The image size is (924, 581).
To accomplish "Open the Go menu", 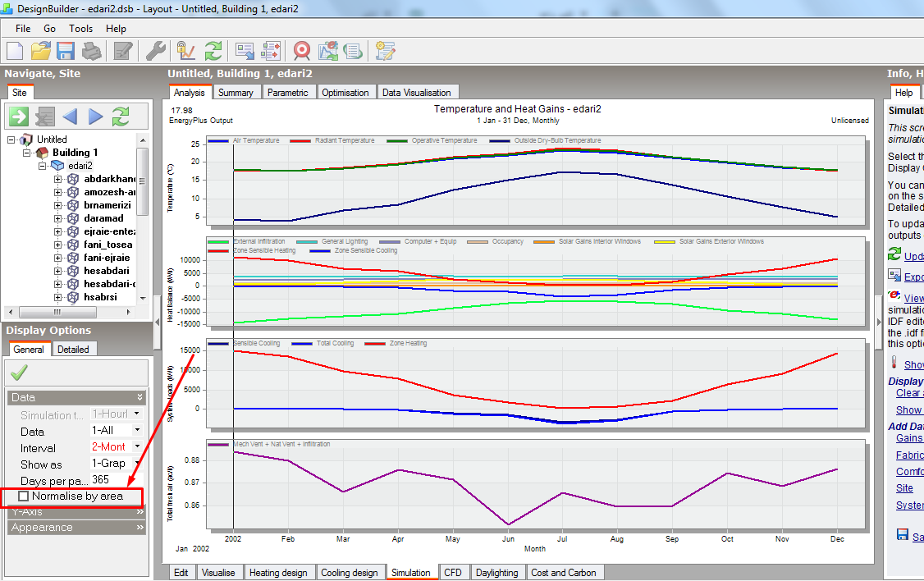I will [x=49, y=28].
